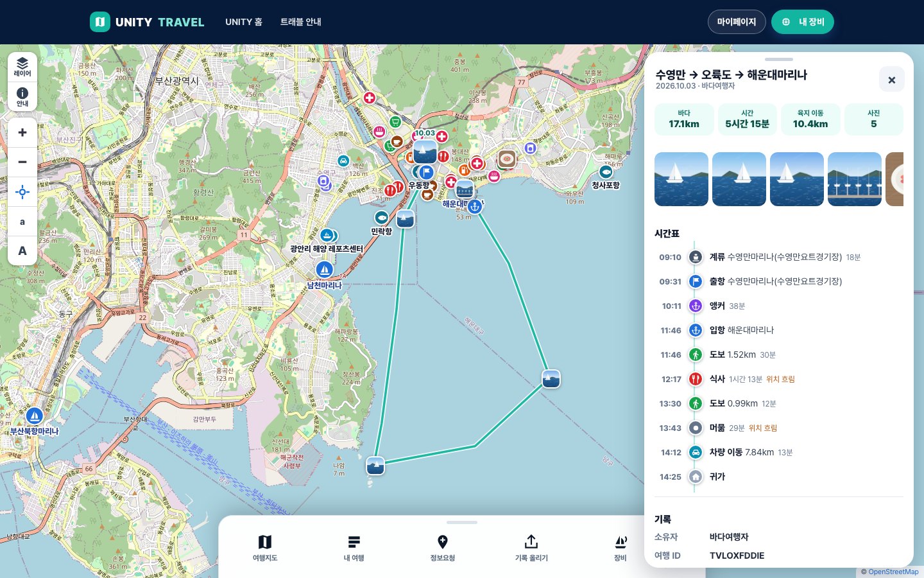The height and width of the screenshot is (578, 924).
Task: Open the marina pier photo thumbnail
Action: [x=855, y=179]
